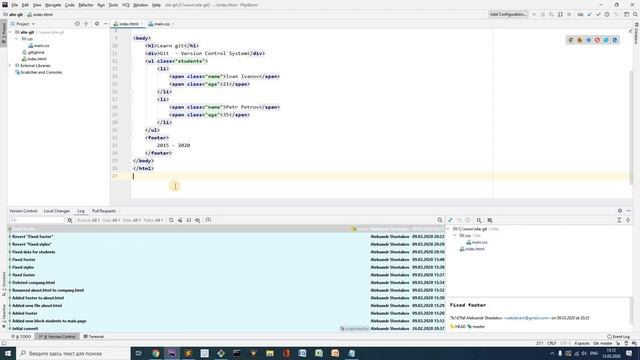The image size is (640, 360).
Task: Click the author email link in commit details
Action: coord(527,318)
